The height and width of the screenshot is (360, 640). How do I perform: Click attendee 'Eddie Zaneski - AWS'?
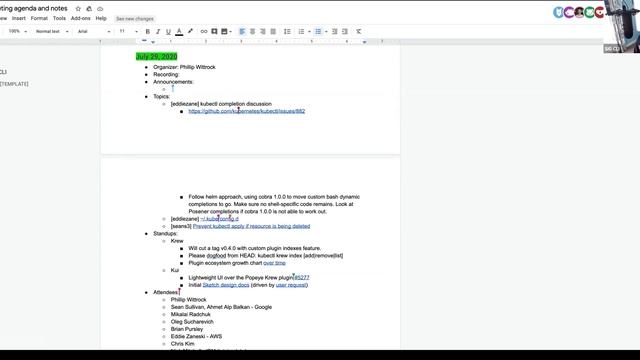196,336
